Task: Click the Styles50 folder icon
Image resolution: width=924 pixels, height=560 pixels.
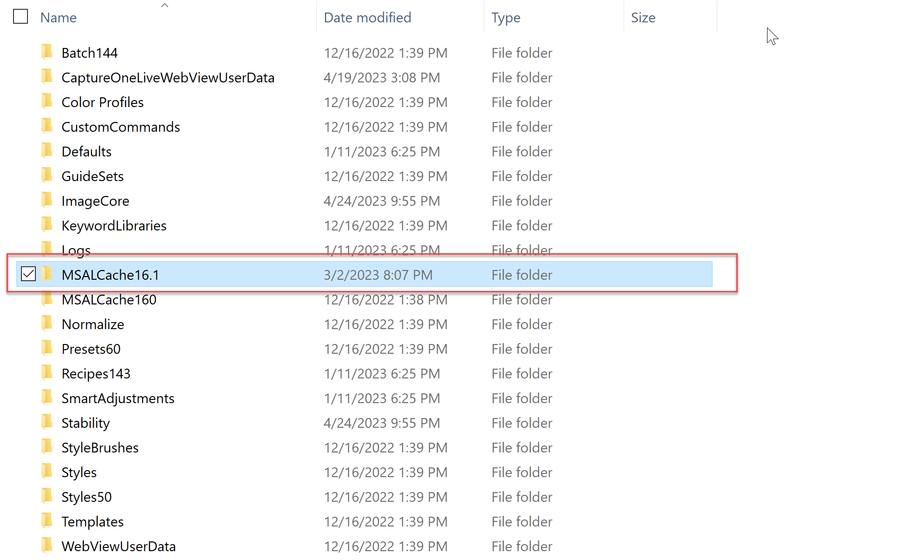Action: coord(47,496)
